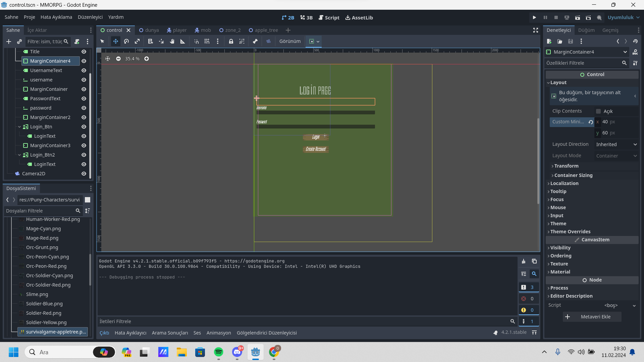Select the Move Mode tool
644x362 pixels.
coord(115,41)
